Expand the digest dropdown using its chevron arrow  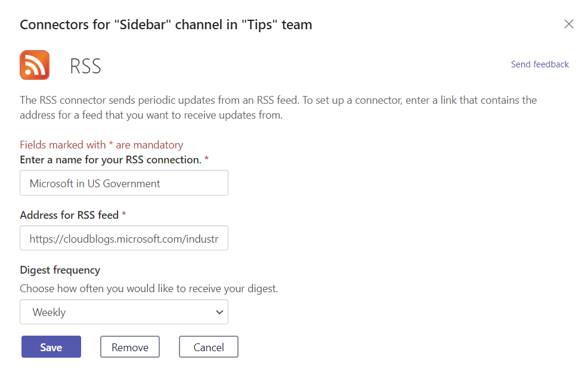point(219,312)
